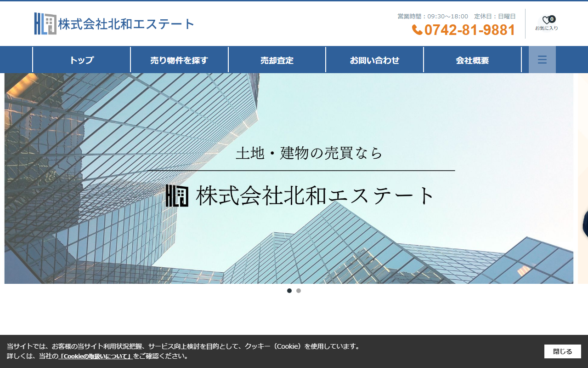Go to the トップ menu item
Screen dimensions: 588x368
pos(82,60)
